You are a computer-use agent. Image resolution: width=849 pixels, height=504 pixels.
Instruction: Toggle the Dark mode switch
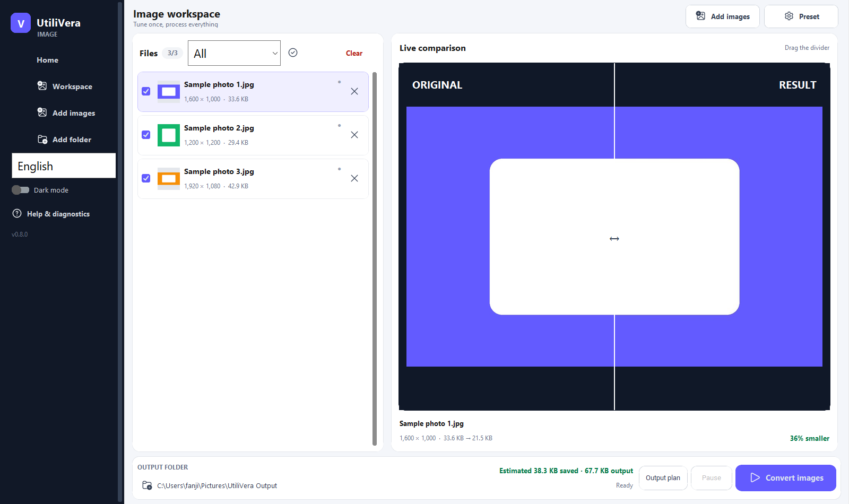coord(21,190)
